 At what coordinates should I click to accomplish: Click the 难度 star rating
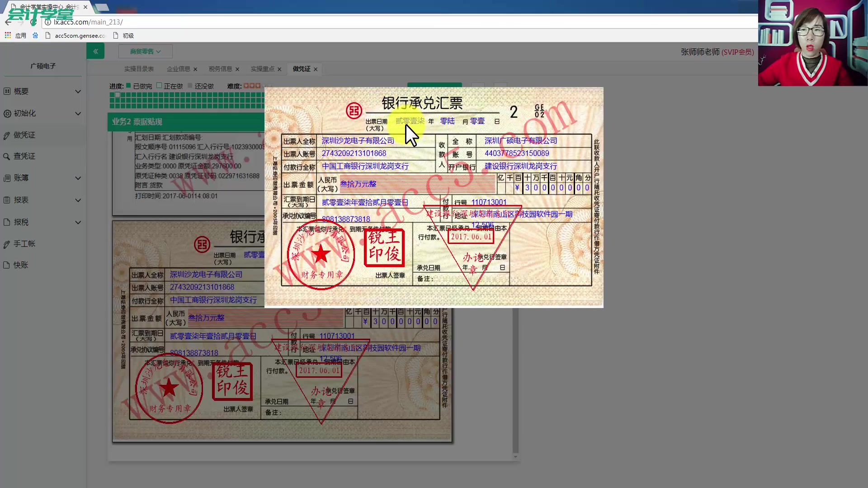[252, 85]
